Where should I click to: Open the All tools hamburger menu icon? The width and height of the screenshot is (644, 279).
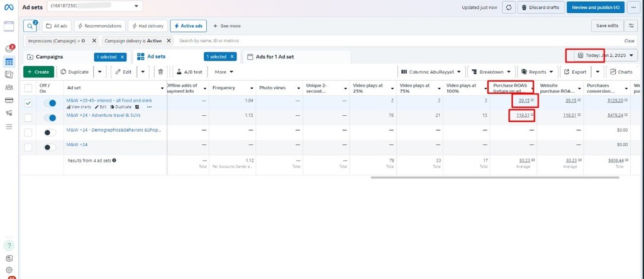(x=9, y=127)
